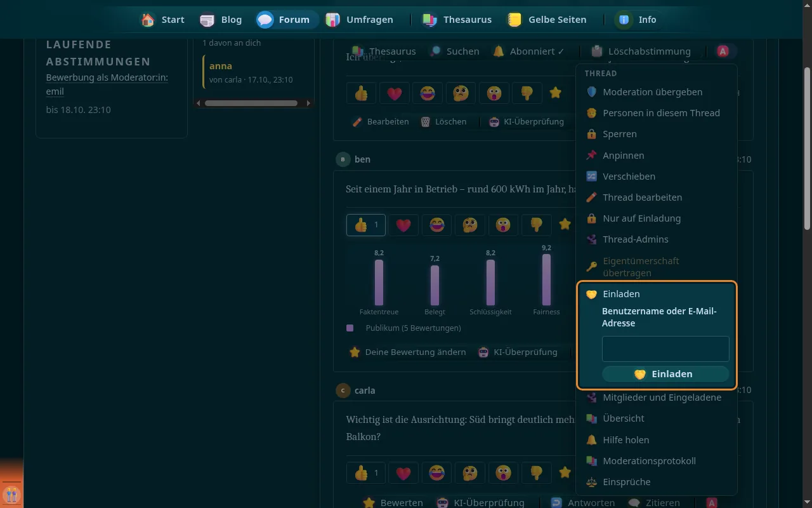Open Einsprüche from the thread menu
This screenshot has height=508, width=812.
[656, 482]
